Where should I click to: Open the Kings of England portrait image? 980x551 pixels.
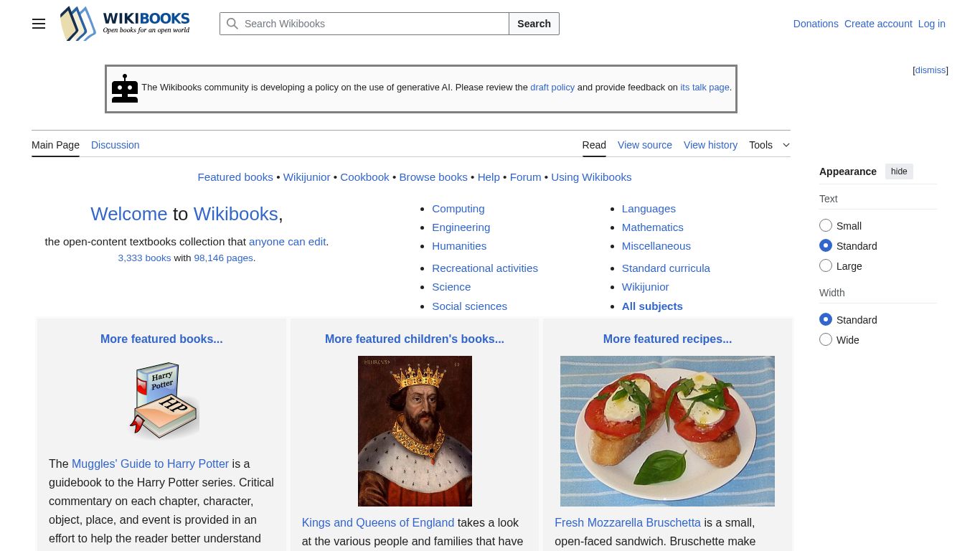coord(415,430)
